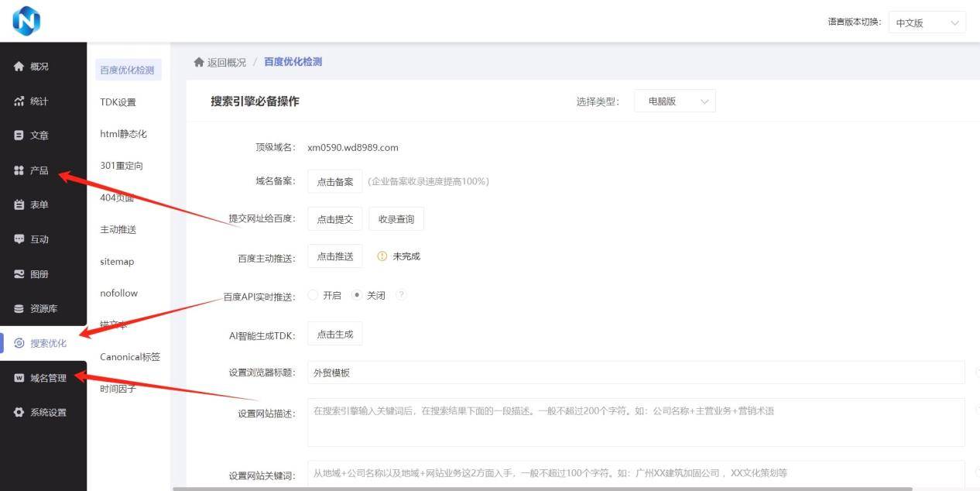Expand the 选择类型 电脑版 dropdown
Viewport: 980px width, 491px height.
pos(674,101)
